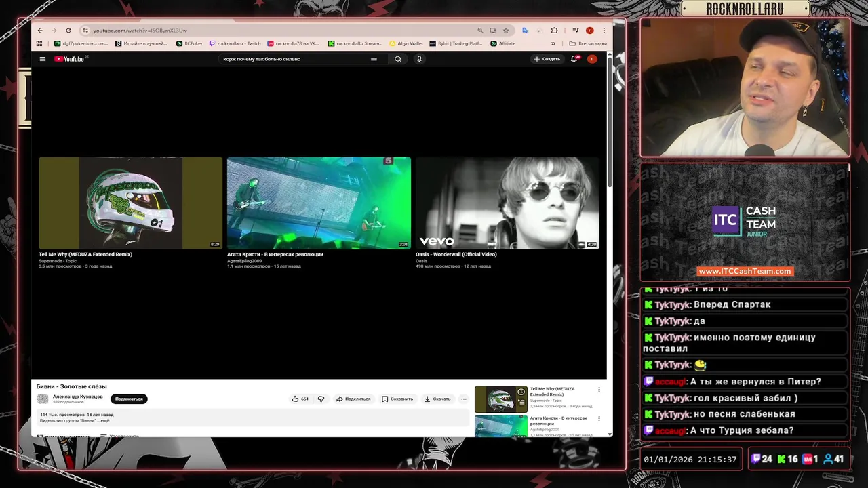The width and height of the screenshot is (868, 488).
Task: Click the browser address bar URL
Action: pyautogui.click(x=140, y=30)
